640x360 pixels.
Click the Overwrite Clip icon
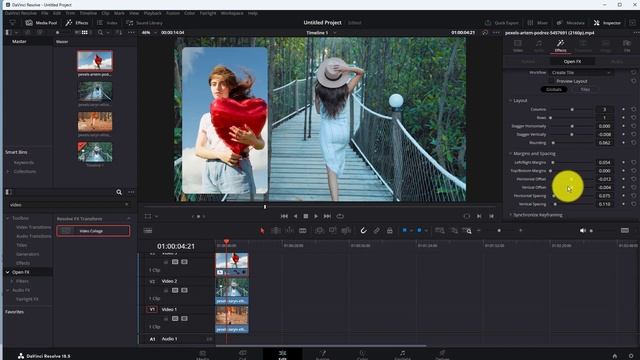pyautogui.click(x=333, y=231)
